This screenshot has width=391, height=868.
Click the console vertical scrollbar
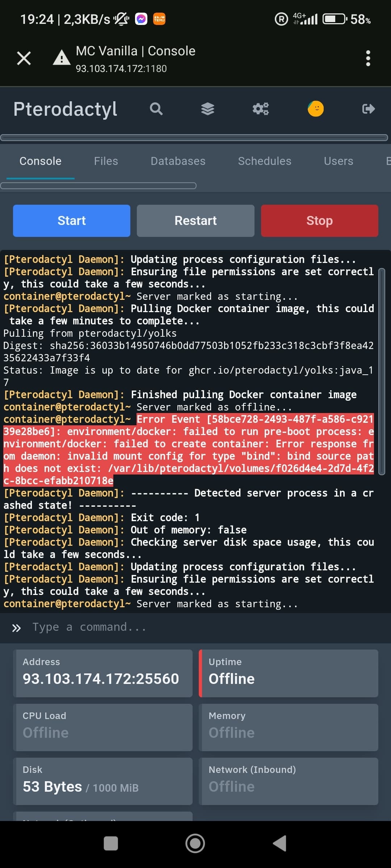point(382,371)
